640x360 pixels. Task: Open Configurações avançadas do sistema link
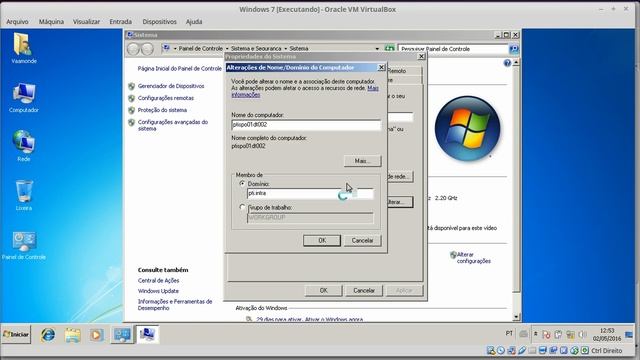173,125
